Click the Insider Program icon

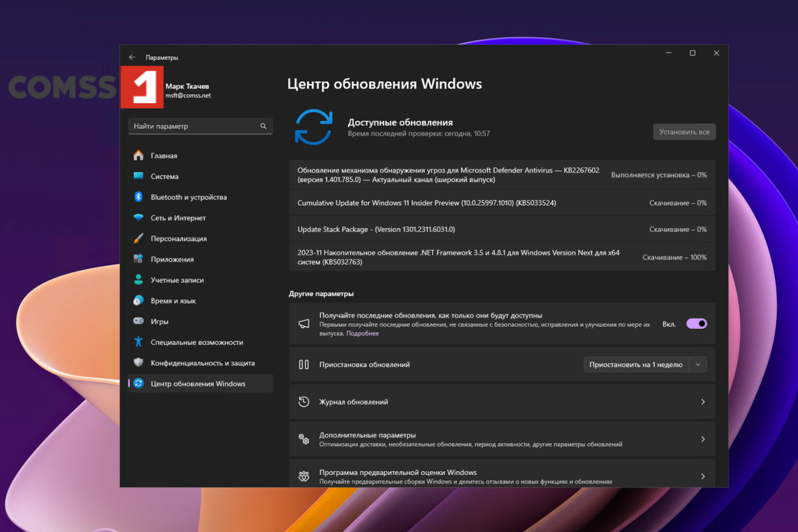(x=304, y=477)
